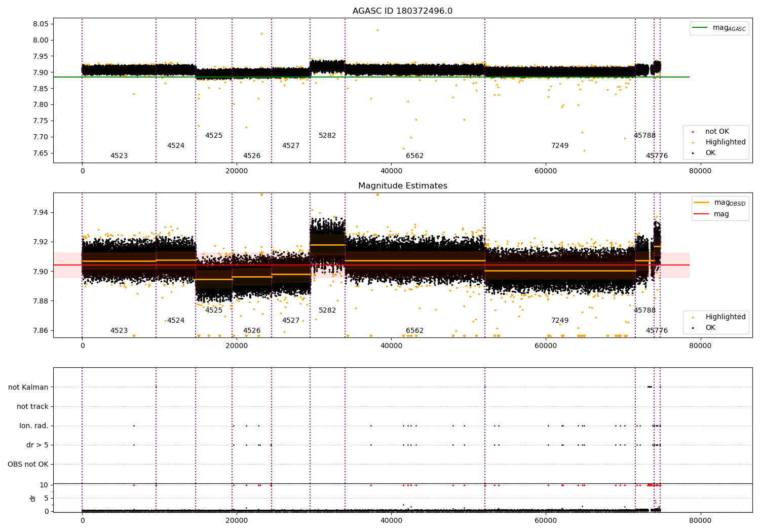Click OBSID label 4524 in Magnitude Estimates plot
760x532 pixels.
tap(176, 321)
